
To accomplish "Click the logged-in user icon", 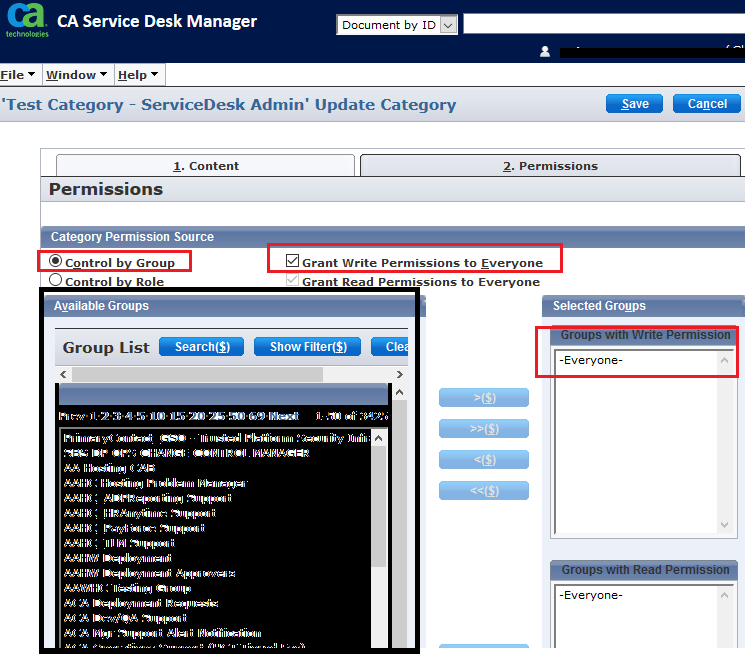I will tap(545, 51).
